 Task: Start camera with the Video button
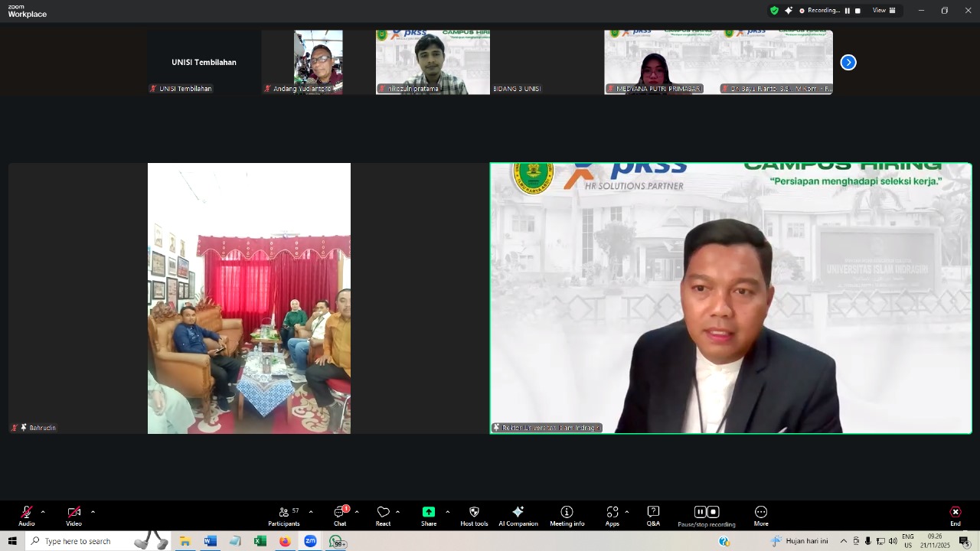click(73, 516)
